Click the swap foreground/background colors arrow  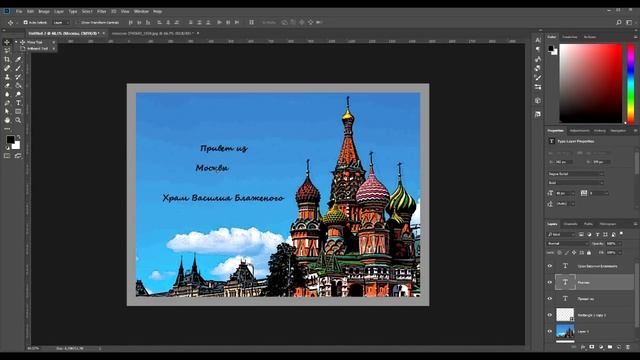(x=18, y=137)
